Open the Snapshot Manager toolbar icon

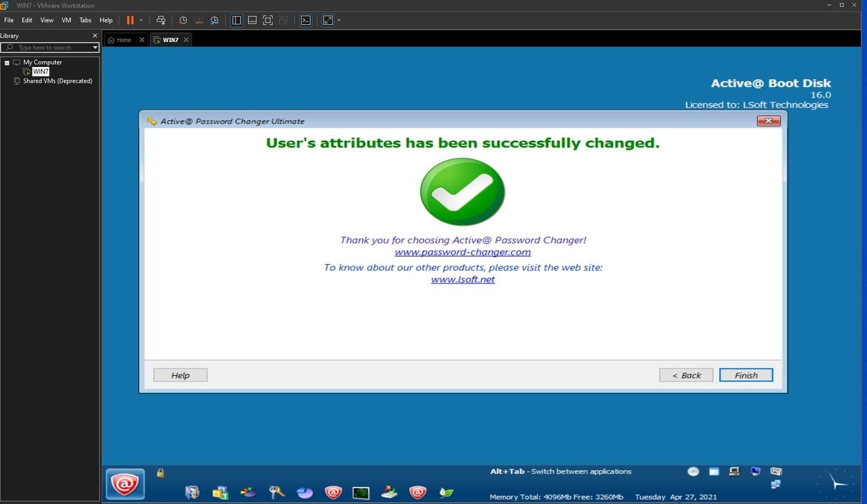tap(215, 20)
